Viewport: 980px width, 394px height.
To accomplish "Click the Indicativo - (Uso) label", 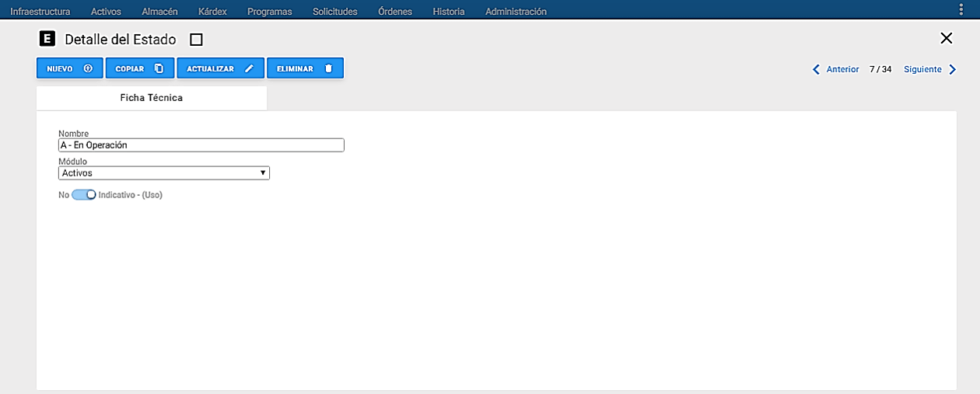I will pyautogui.click(x=131, y=195).
